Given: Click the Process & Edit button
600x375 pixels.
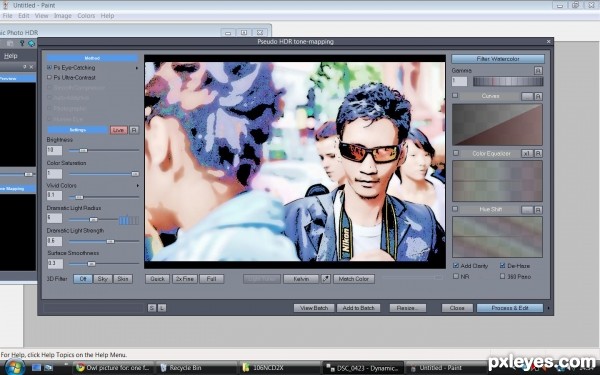Looking at the screenshot, I should pyautogui.click(x=510, y=308).
